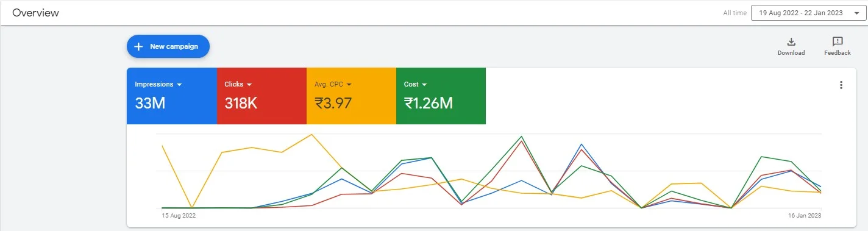Click the 15 Aug 2022 axis label
Viewport: 868px width, 231px height.
(179, 215)
